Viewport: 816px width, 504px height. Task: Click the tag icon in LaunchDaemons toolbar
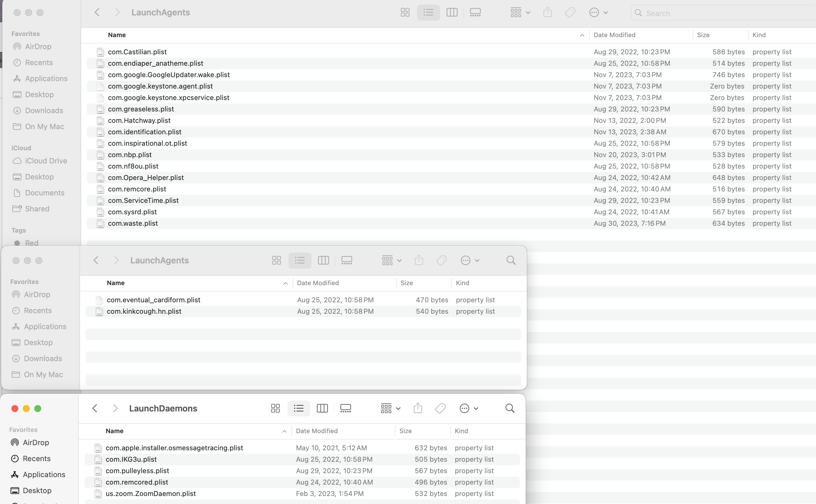(440, 408)
